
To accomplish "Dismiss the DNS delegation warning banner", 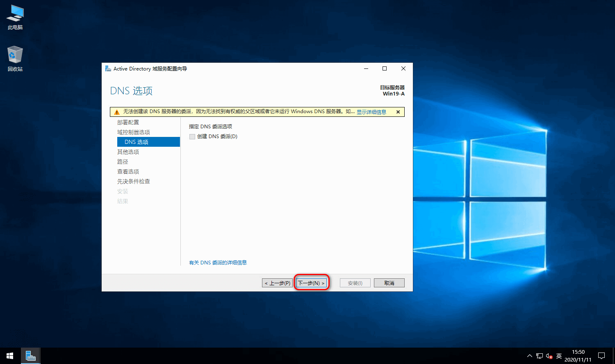I will pos(398,112).
